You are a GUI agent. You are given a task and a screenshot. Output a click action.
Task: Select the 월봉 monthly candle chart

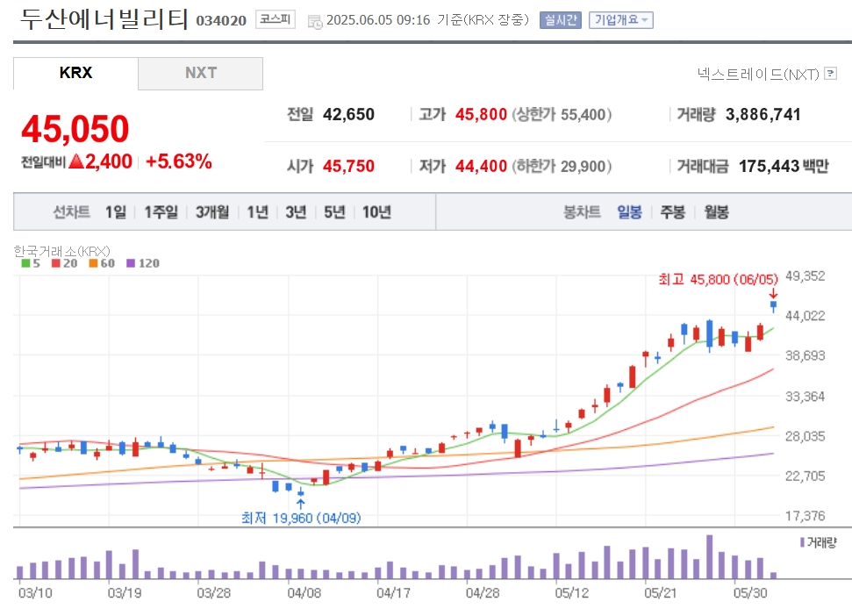[716, 211]
